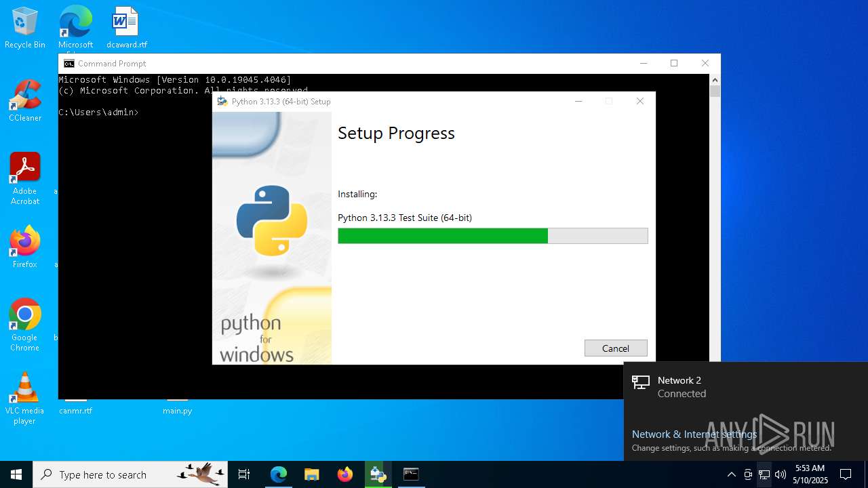Image resolution: width=868 pixels, height=488 pixels.
Task: Open the Microsoft Edge desktop shortcut
Action: point(75,28)
